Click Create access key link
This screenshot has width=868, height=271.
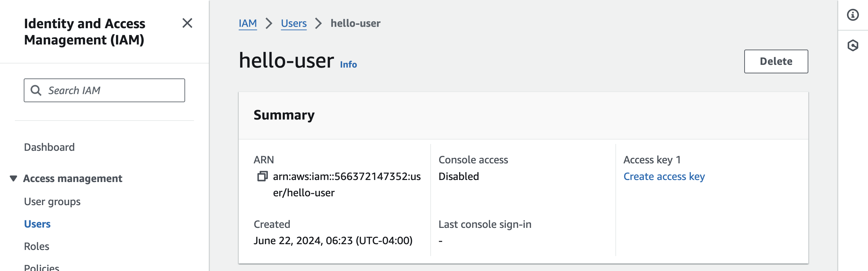click(x=664, y=177)
